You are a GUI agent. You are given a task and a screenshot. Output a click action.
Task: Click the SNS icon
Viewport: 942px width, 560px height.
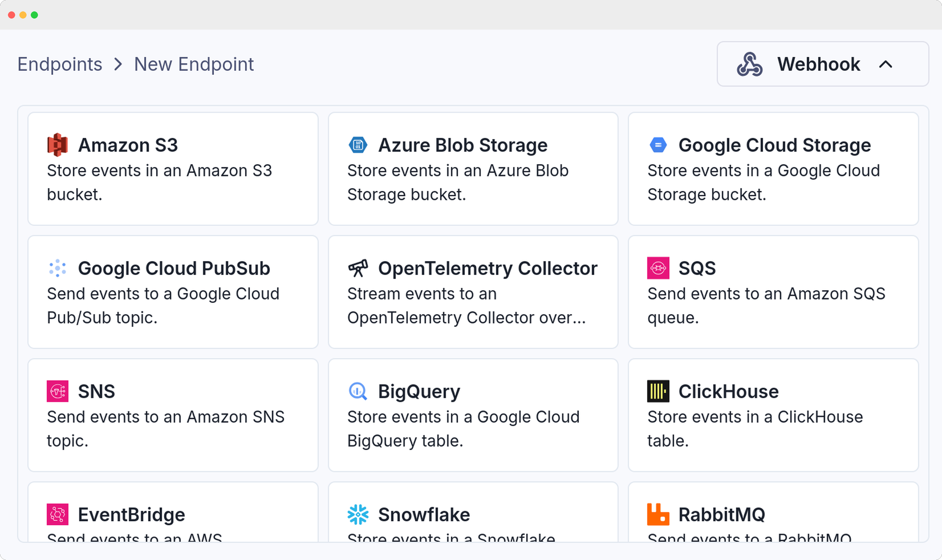click(58, 391)
